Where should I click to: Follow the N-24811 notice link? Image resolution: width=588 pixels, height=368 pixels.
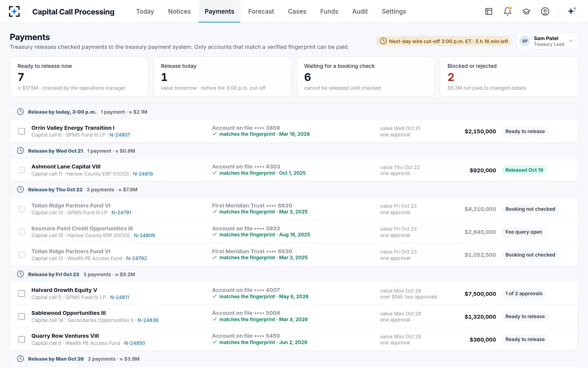[120, 297]
